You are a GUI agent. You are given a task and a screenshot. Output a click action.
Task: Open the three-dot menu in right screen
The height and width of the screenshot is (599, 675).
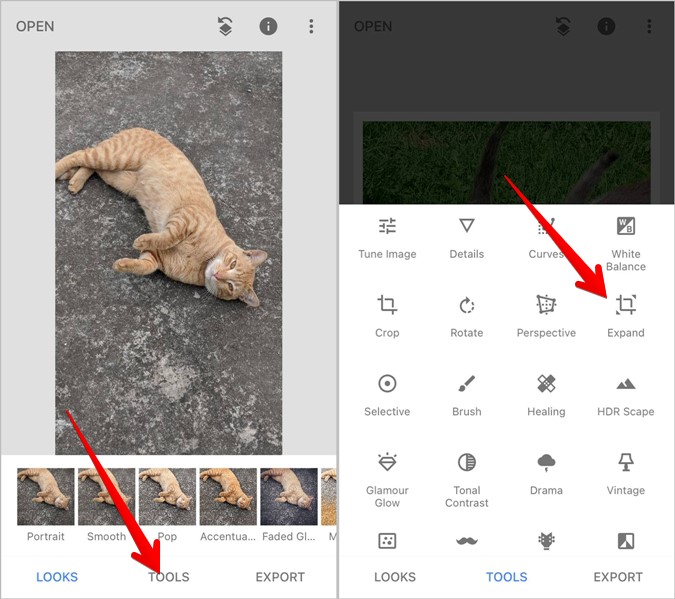tap(649, 26)
